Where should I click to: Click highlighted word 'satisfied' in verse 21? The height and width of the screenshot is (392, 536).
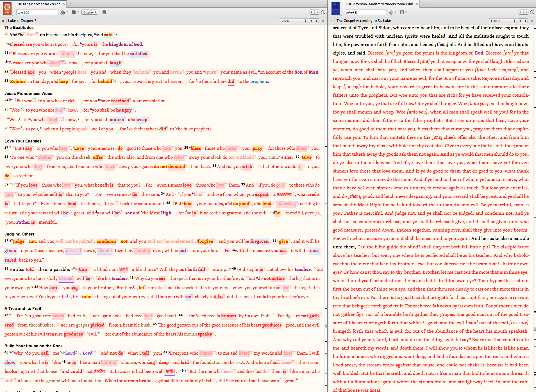click(x=138, y=54)
